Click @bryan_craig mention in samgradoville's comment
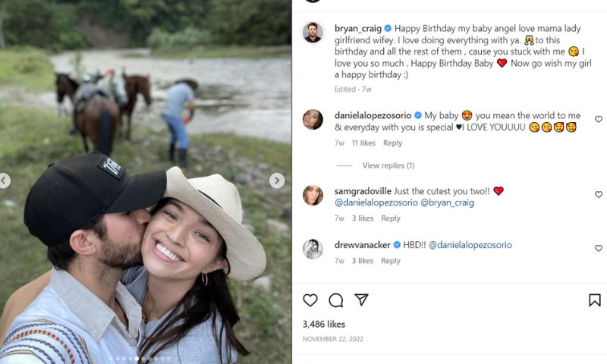 pyautogui.click(x=448, y=203)
